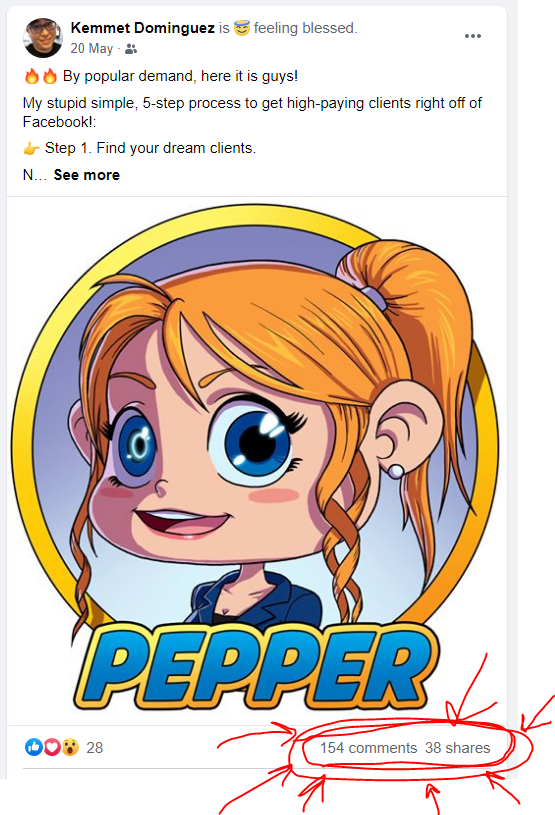Open the list of 28 reactions
This screenshot has height=815, width=555.
click(95, 747)
